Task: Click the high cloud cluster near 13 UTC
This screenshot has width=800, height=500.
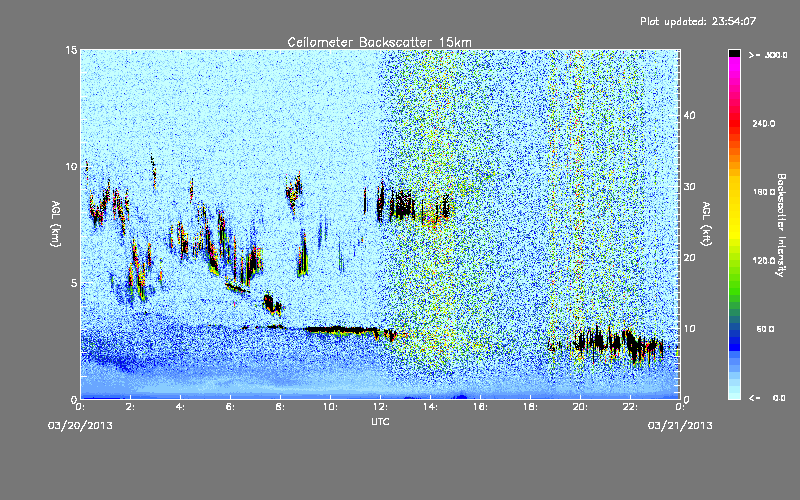Action: [x=403, y=204]
